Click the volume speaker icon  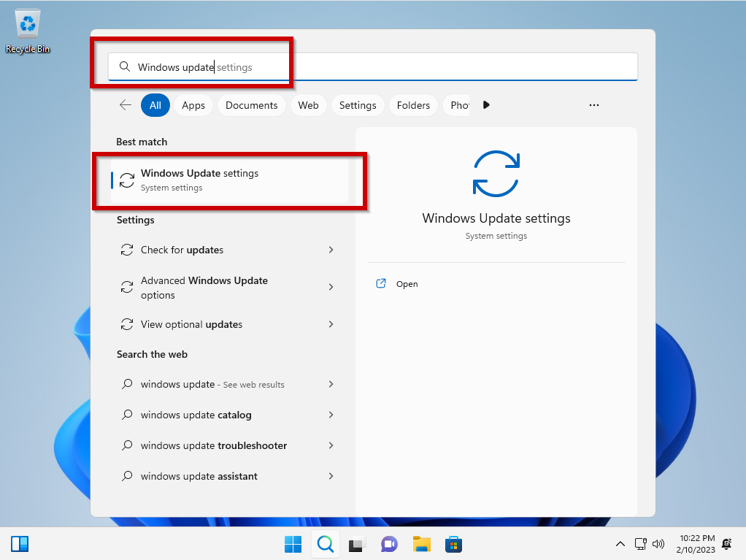tap(658, 544)
